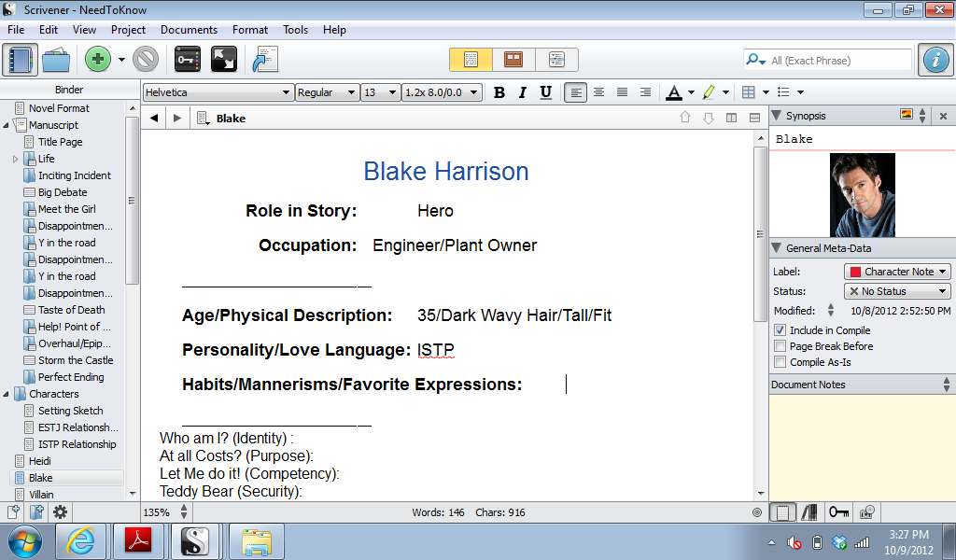Toggle the Binder panel icon

pos(21,60)
